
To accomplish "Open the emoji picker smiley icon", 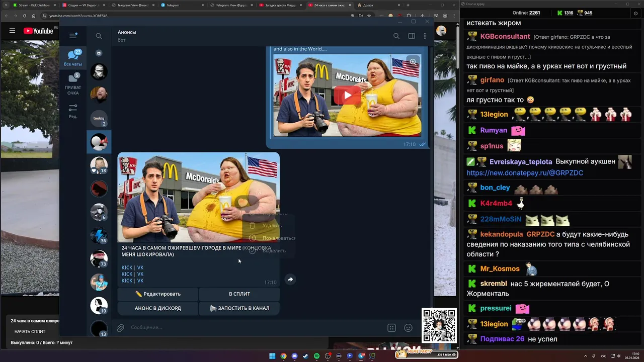I will [x=409, y=328].
